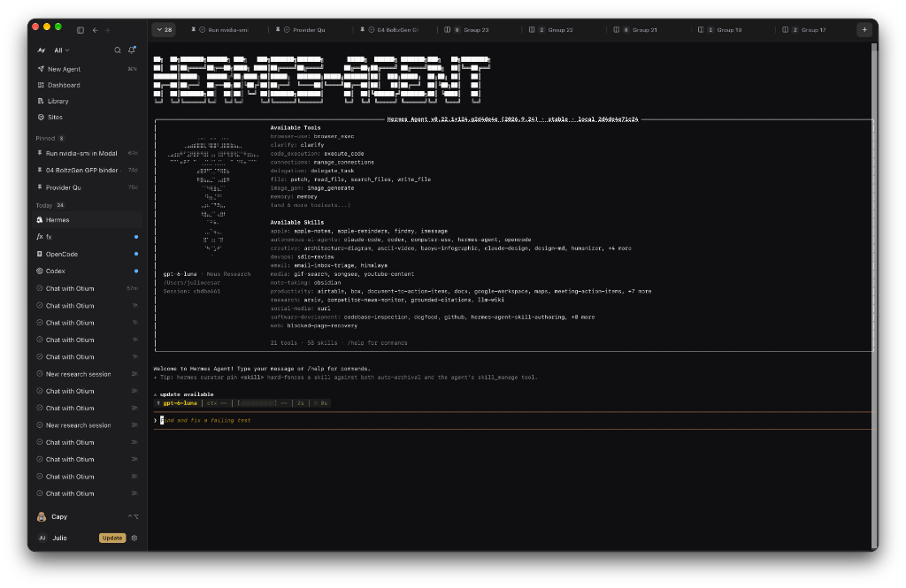Open the Library page

88,101
